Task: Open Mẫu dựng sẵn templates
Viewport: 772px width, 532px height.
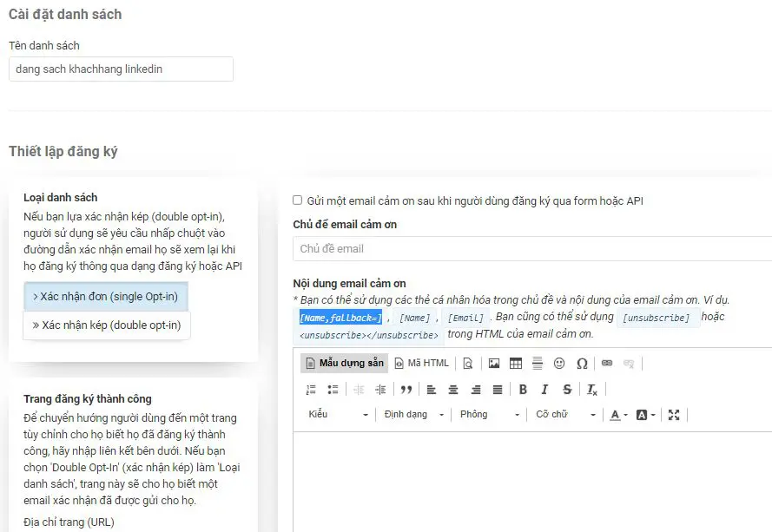Action: pyautogui.click(x=344, y=363)
